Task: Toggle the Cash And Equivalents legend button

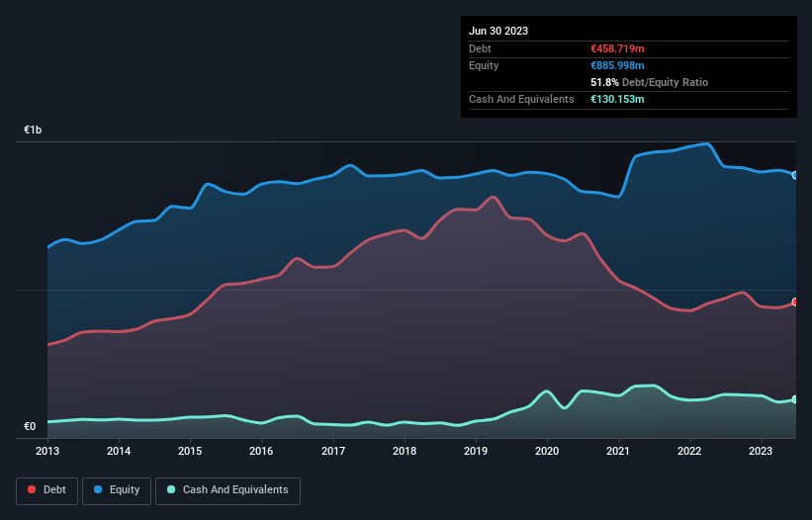Action: [x=227, y=490]
